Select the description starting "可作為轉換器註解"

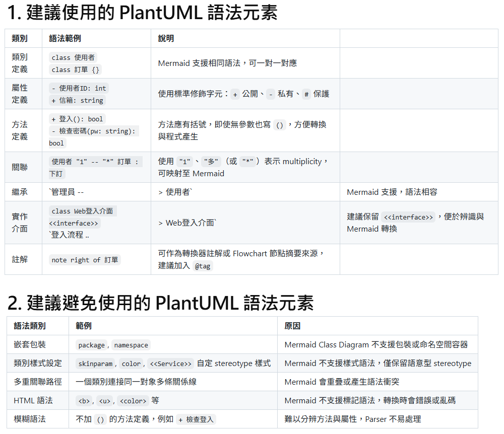(x=241, y=259)
